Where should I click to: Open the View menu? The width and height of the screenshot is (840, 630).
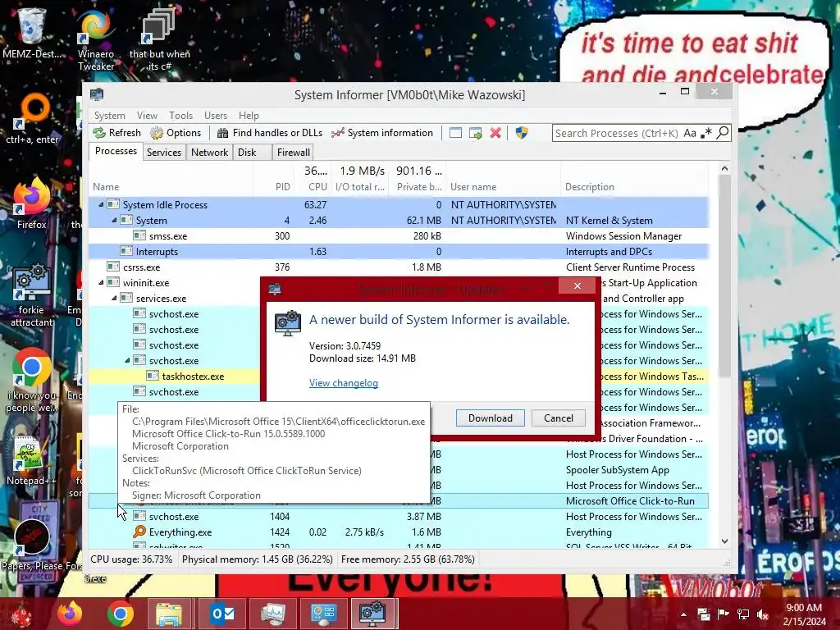click(147, 115)
